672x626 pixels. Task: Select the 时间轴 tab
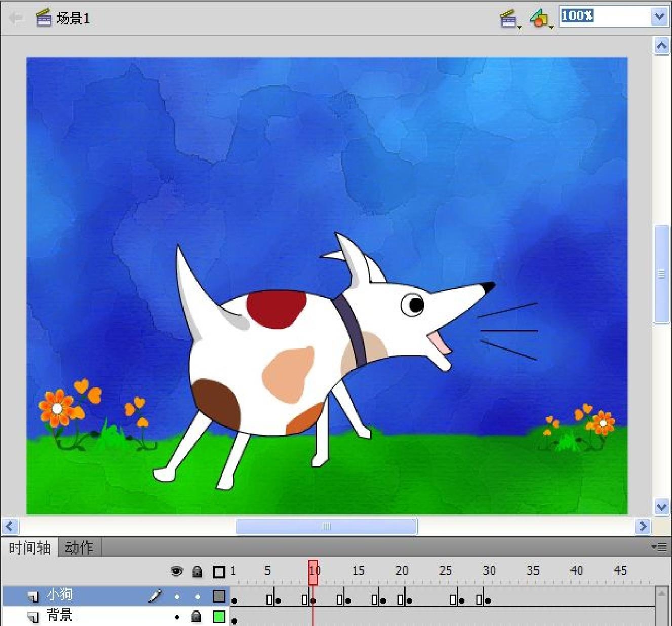[30, 548]
